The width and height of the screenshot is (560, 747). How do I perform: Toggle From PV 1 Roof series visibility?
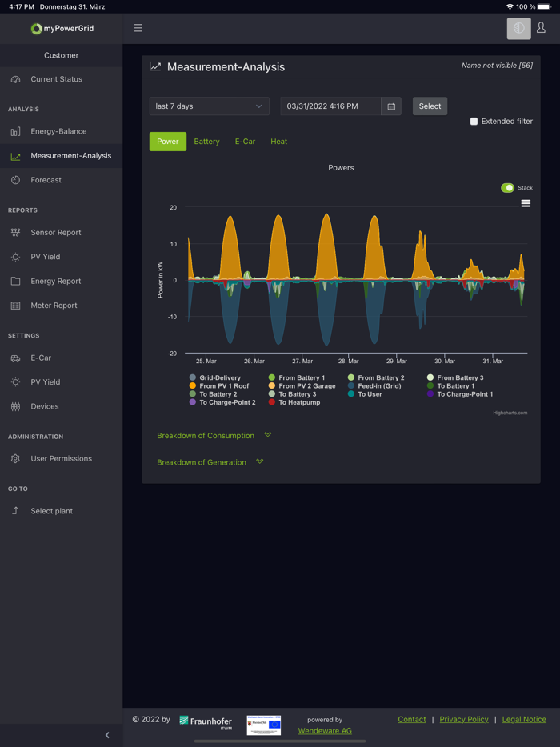coord(218,385)
